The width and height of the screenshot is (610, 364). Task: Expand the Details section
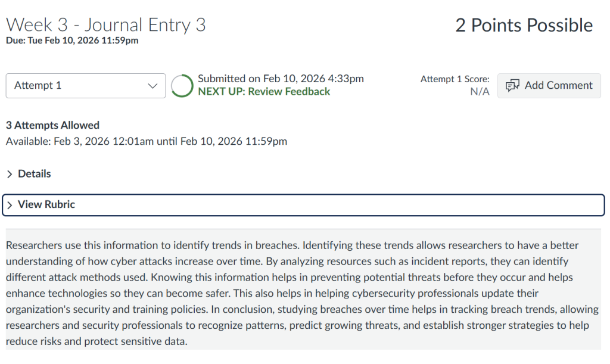click(x=34, y=174)
